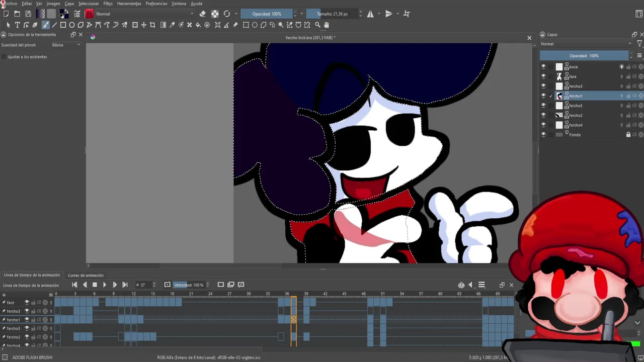The image size is (644, 362).
Task: Click the reload brush preset icon
Action: pos(227,14)
